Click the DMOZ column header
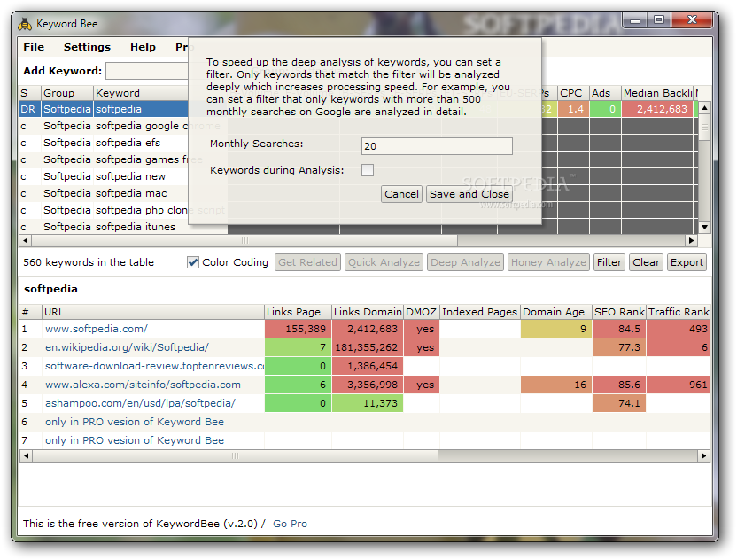Screen dimensions: 737x560 pos(422,312)
